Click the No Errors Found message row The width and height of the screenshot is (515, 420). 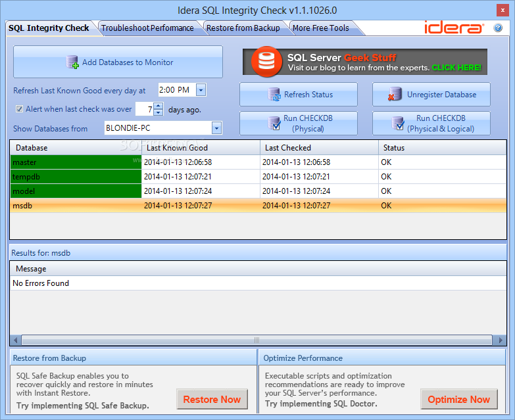[258, 283]
